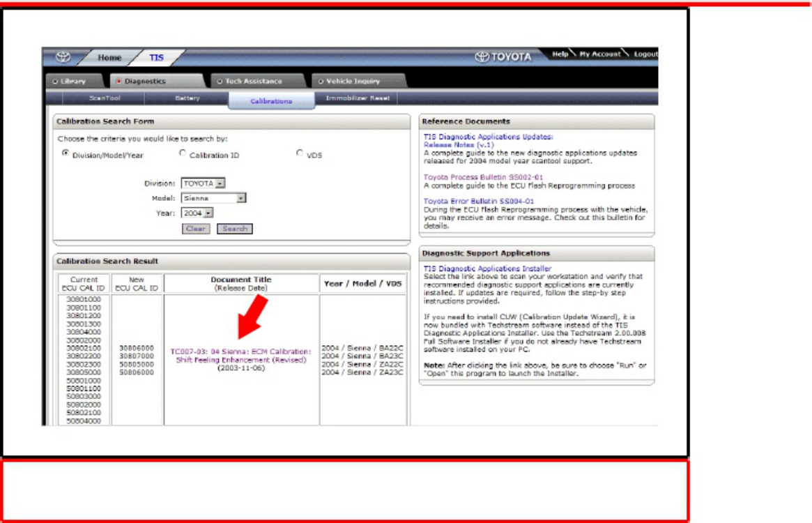Click the 2004 / Sienna / ZA23C entry

point(362,372)
